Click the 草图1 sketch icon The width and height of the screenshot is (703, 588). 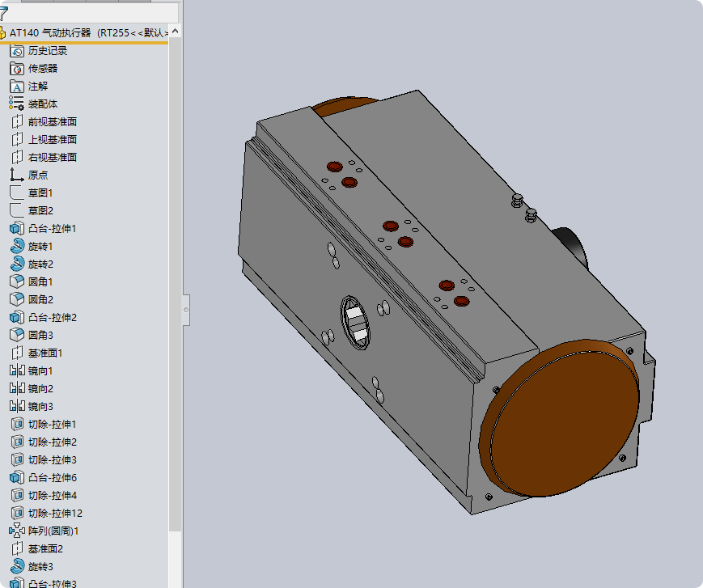pyautogui.click(x=17, y=192)
